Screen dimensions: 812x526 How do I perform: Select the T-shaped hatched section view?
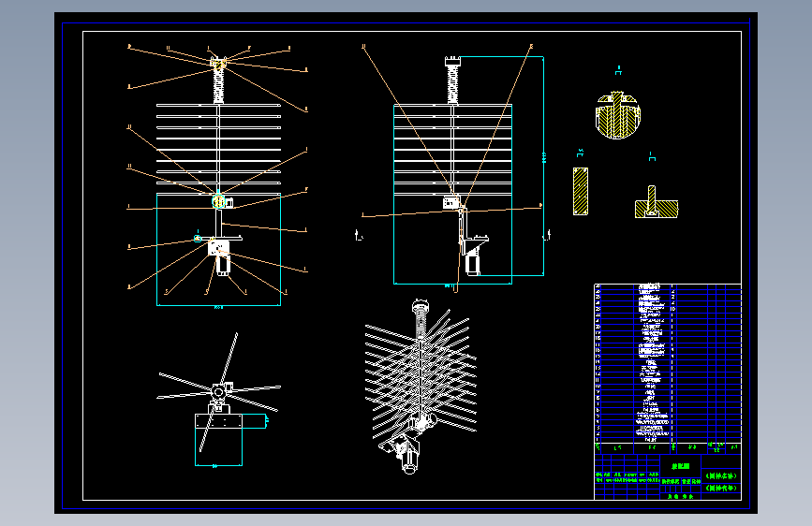657,202
